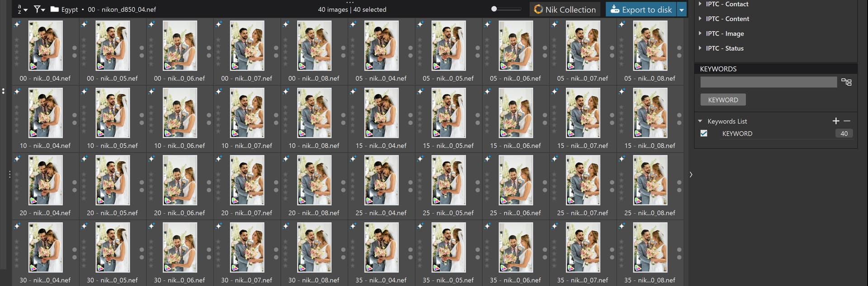Click the Nik Collection button
The height and width of the screenshot is (286, 868).
point(565,10)
